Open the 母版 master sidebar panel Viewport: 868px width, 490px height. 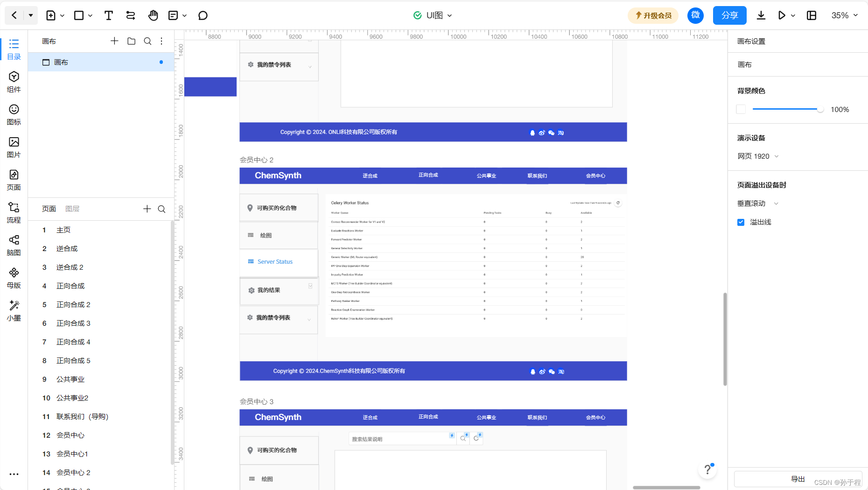pos(14,278)
